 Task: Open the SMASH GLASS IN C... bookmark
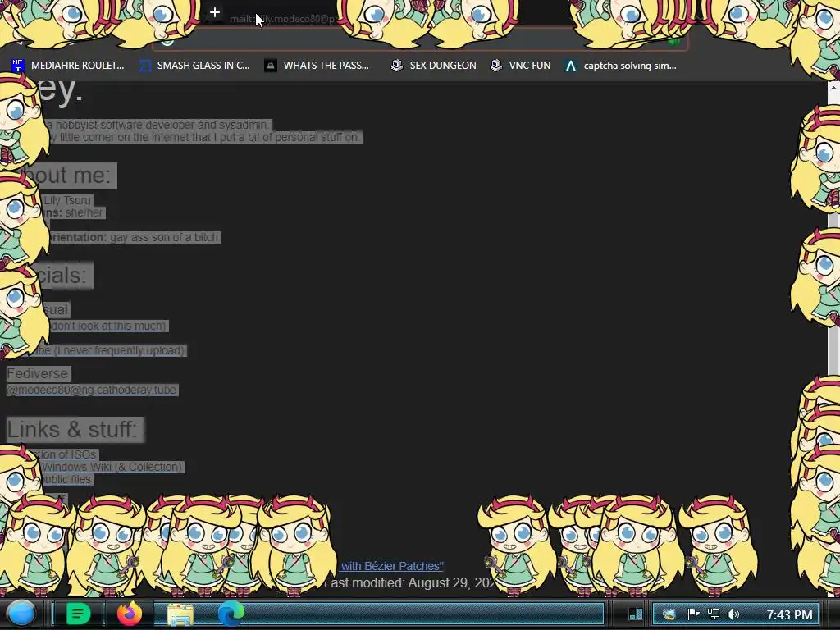click(194, 66)
